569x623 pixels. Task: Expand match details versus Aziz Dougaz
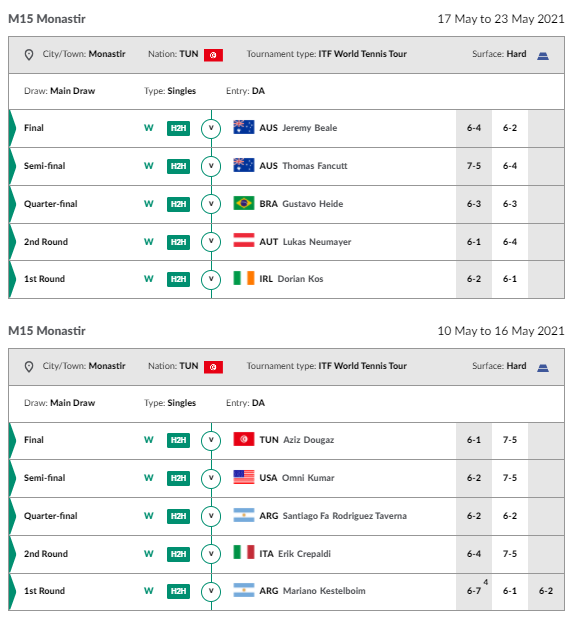coord(211,440)
